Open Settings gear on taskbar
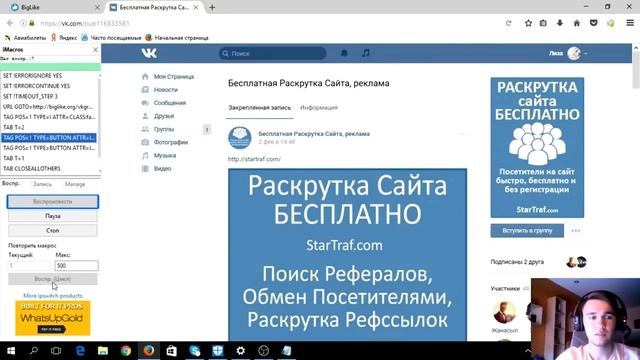Screen dimensions: 640x360 coord(241,351)
